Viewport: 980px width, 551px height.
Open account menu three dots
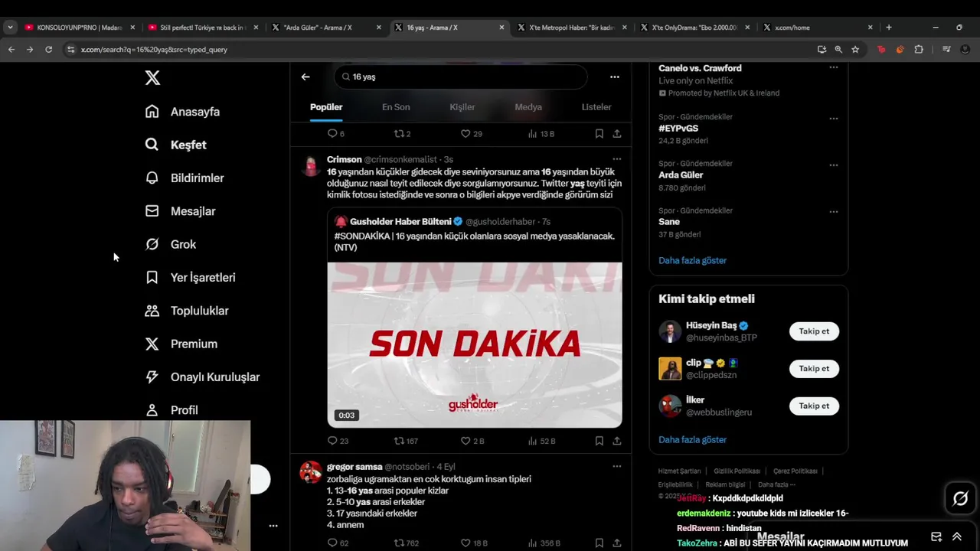(x=273, y=526)
